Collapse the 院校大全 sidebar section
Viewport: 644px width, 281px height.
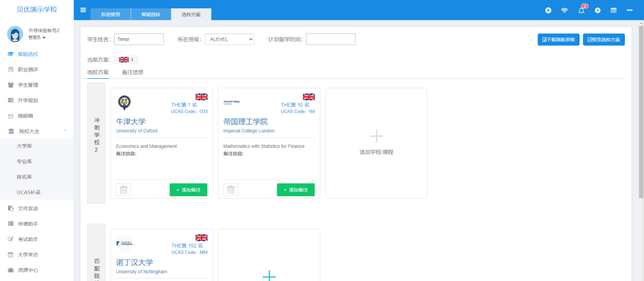tap(65, 131)
